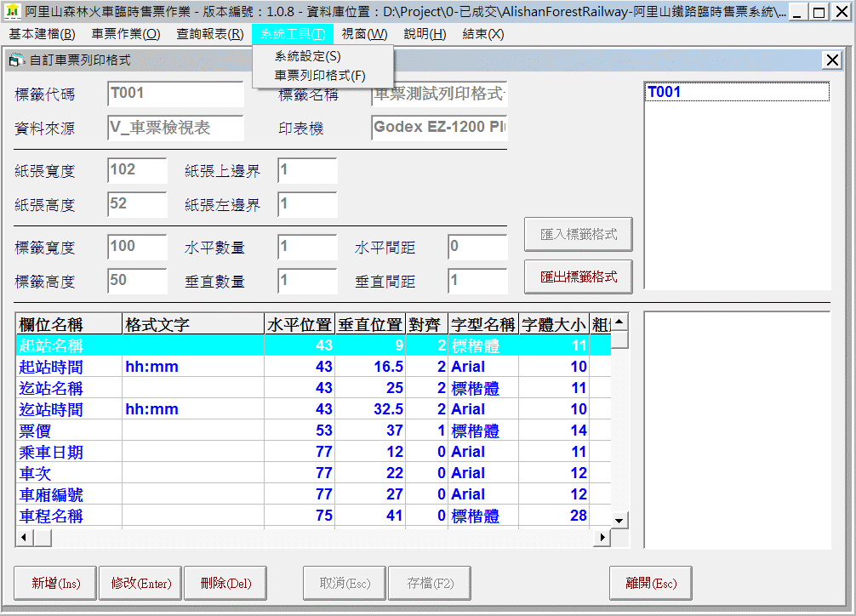Click the 字型名稱 column header
The image size is (856, 616).
click(482, 324)
